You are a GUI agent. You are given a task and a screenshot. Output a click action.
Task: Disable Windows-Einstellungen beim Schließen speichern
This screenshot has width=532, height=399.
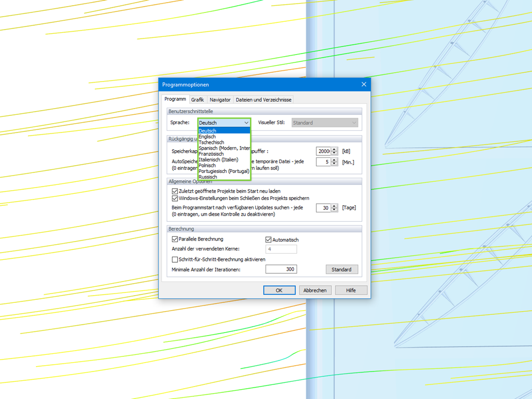point(176,198)
